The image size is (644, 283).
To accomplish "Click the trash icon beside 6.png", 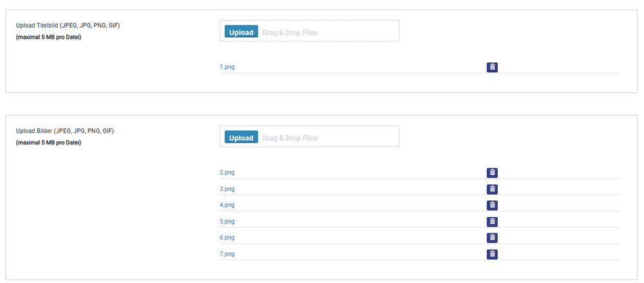I will click(492, 238).
